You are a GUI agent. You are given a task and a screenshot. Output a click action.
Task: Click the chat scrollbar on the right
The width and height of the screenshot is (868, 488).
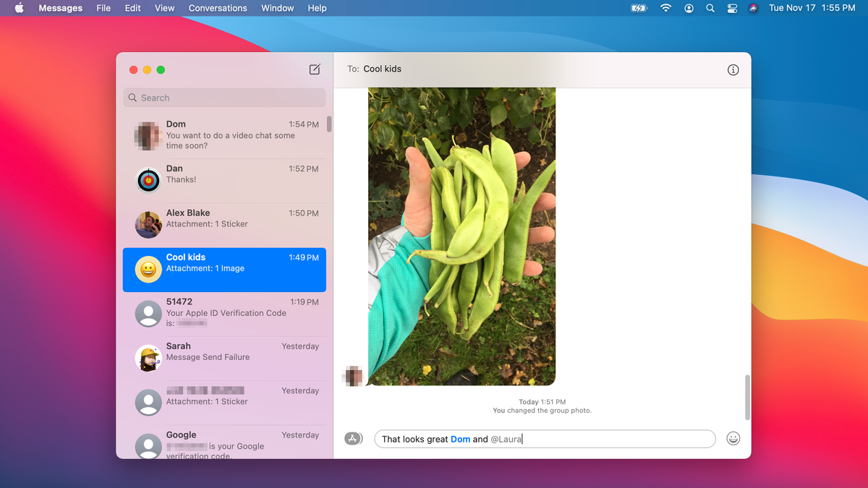point(747,390)
